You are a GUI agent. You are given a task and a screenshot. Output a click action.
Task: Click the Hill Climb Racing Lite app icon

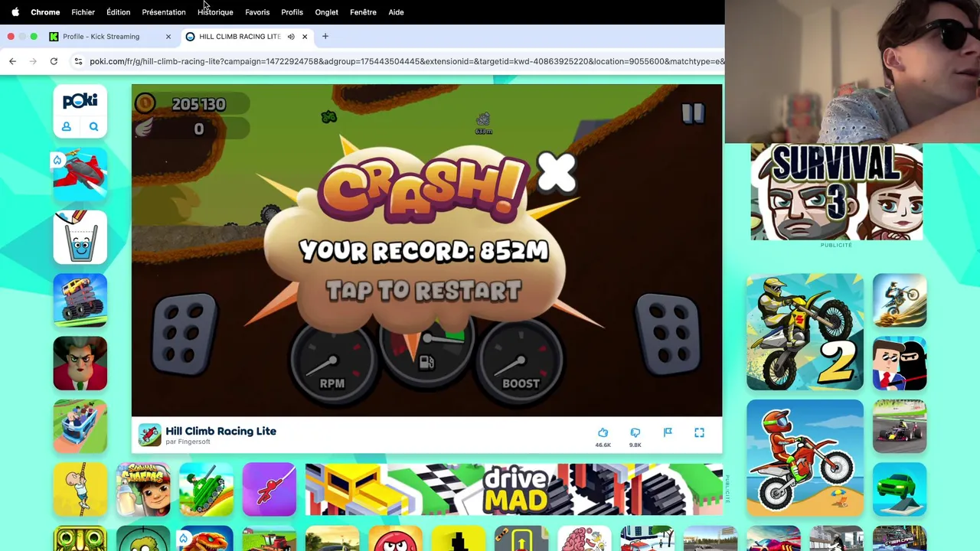click(x=149, y=435)
